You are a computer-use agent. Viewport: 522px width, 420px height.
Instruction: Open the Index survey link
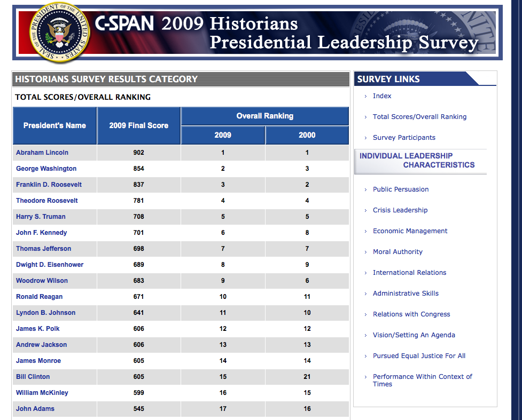click(382, 96)
